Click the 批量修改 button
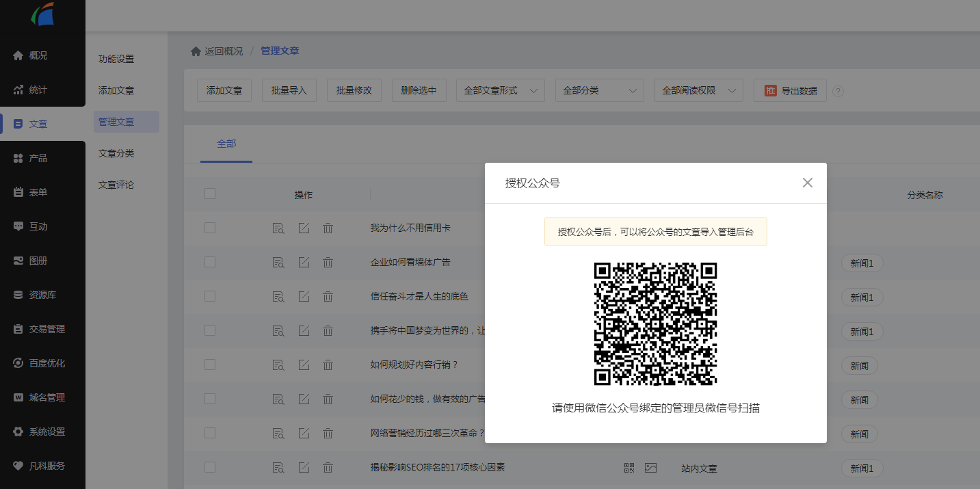 point(354,90)
